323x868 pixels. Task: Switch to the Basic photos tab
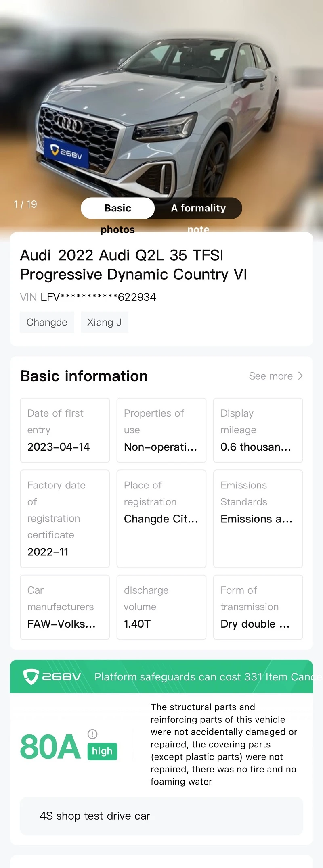point(117,208)
